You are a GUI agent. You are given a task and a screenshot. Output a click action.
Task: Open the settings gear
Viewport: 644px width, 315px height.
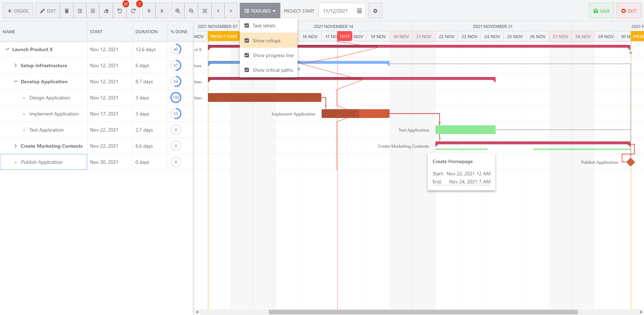(x=375, y=11)
